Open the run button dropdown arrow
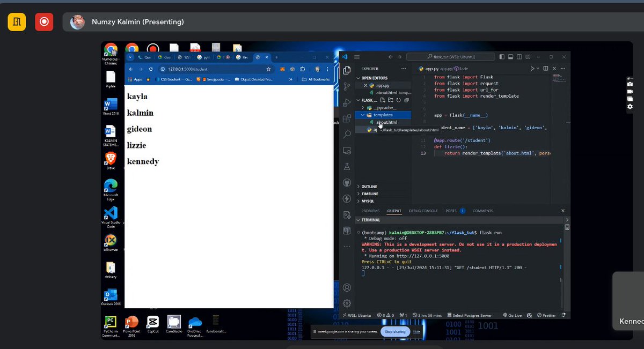Viewport: 644px width, 349px height. [x=538, y=69]
